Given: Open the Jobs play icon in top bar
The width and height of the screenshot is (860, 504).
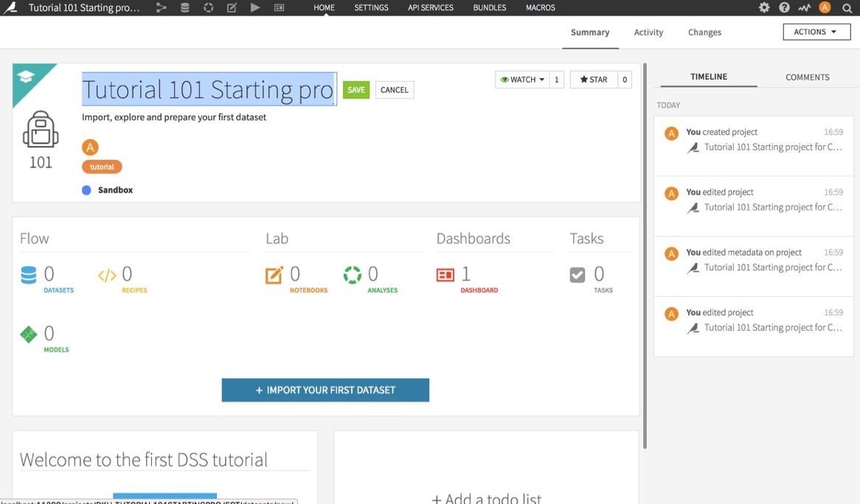Looking at the screenshot, I should [255, 7].
